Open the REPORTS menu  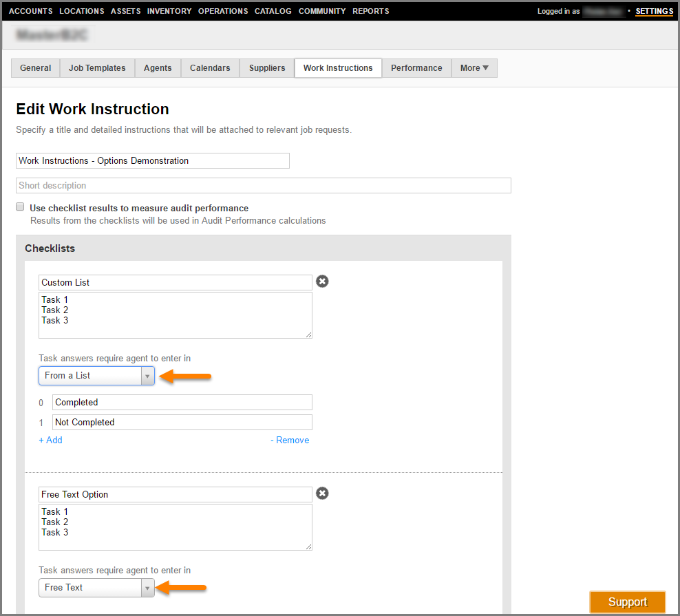(x=370, y=11)
